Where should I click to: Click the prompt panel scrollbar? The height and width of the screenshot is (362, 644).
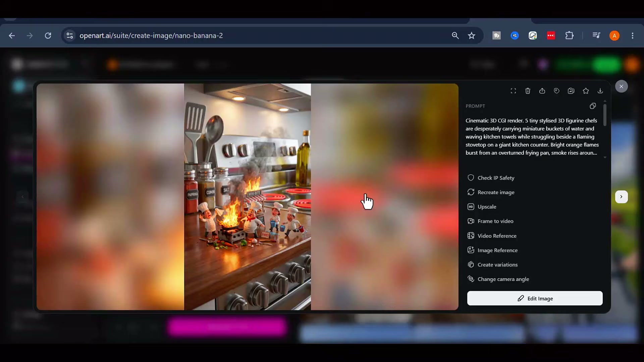click(x=605, y=115)
